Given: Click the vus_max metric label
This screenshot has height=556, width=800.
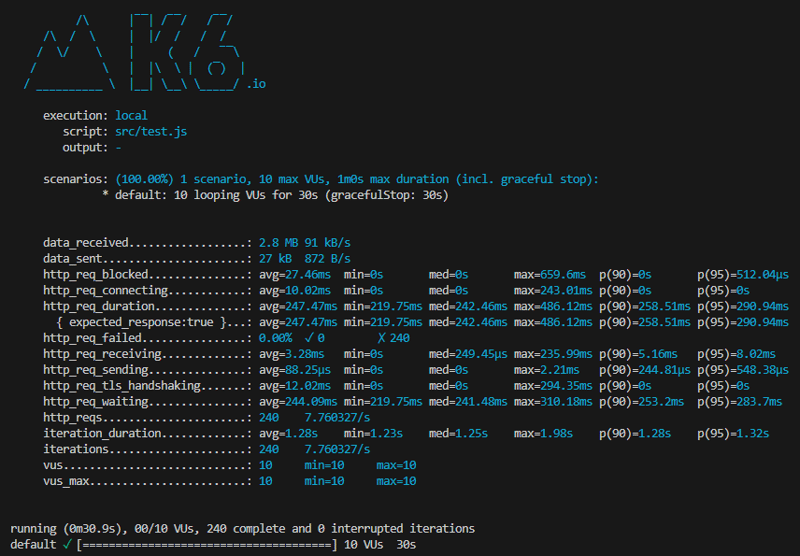Looking at the screenshot, I should (66, 481).
